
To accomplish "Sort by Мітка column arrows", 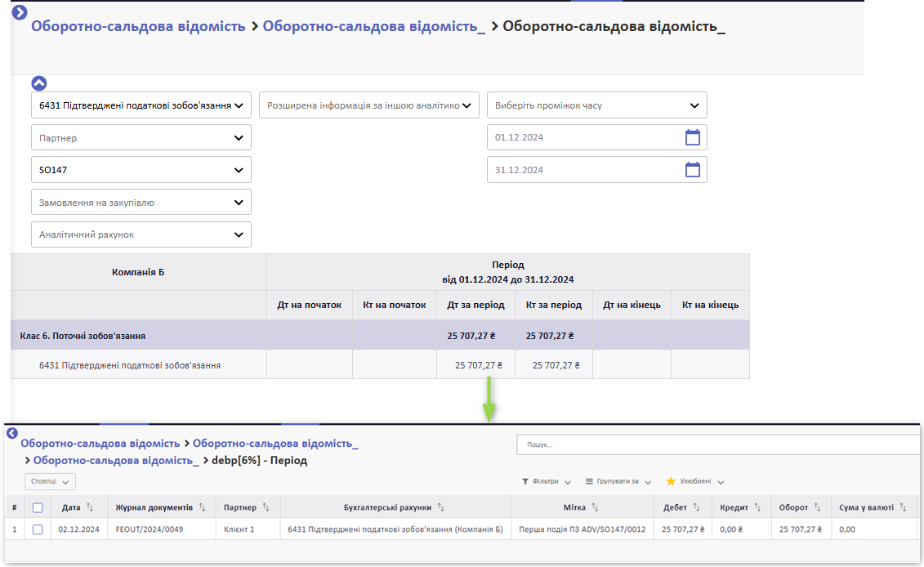I will tap(596, 507).
